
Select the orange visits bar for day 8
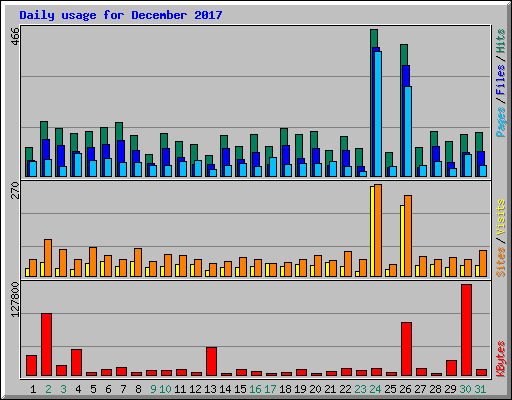point(138,262)
